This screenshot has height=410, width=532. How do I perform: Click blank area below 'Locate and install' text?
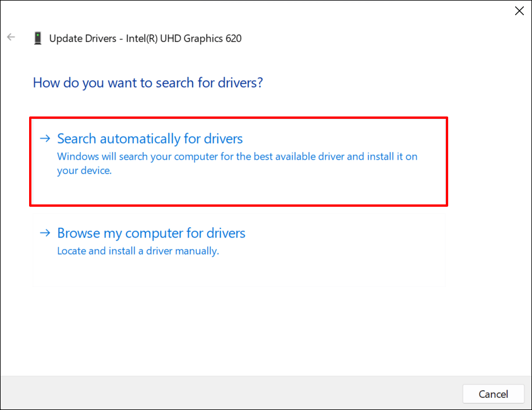coord(233,274)
